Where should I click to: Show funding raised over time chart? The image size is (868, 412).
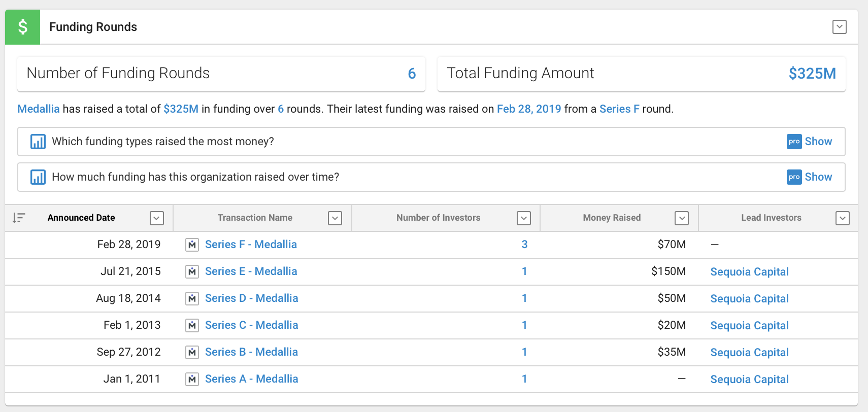(x=818, y=177)
